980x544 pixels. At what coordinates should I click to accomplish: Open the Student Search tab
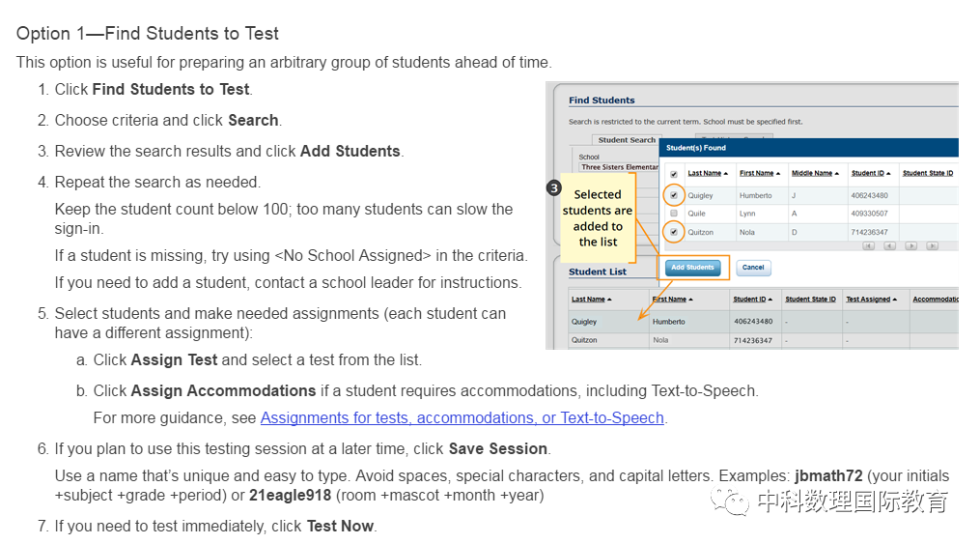(x=627, y=140)
